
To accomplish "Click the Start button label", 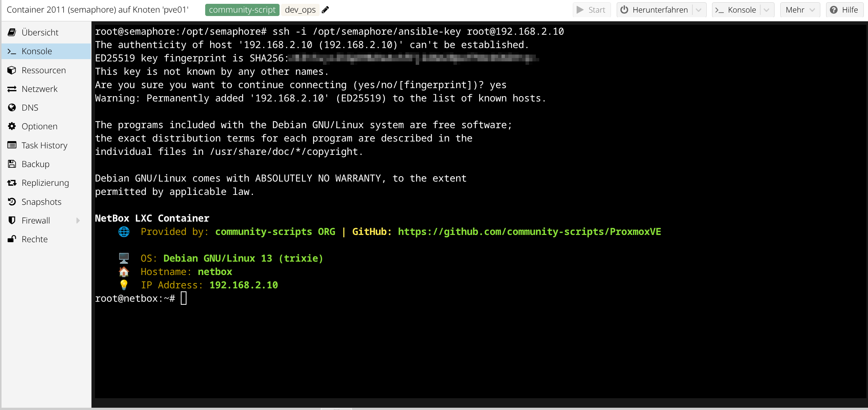I will [597, 10].
